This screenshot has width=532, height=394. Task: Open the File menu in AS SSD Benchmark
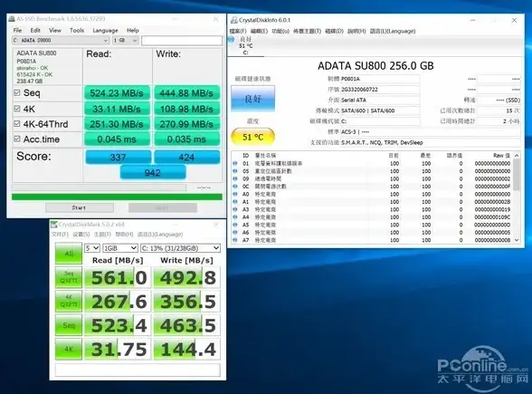[x=17, y=30]
